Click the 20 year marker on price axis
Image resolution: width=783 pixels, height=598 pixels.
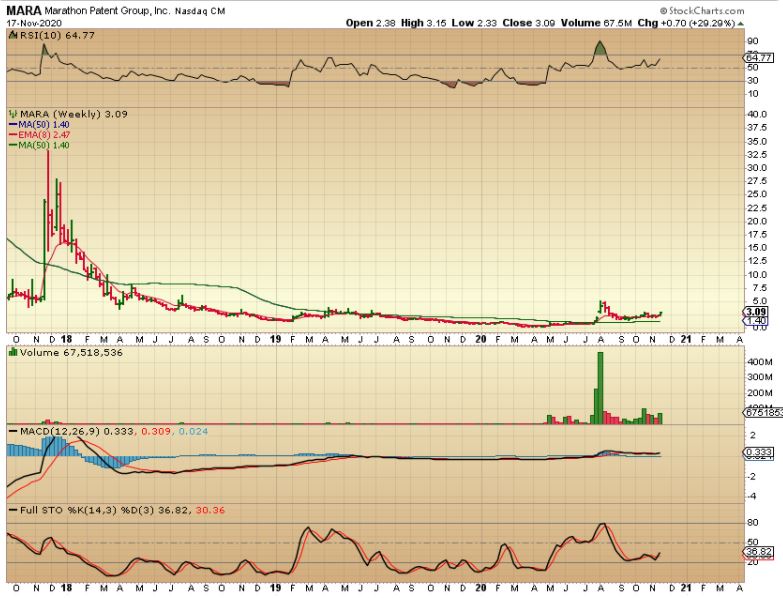480,339
